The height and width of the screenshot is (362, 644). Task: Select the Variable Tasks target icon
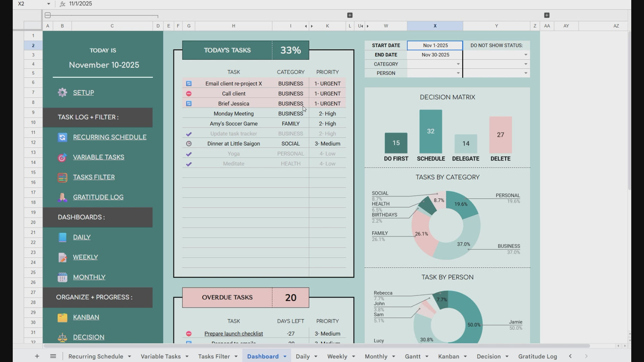(x=62, y=157)
